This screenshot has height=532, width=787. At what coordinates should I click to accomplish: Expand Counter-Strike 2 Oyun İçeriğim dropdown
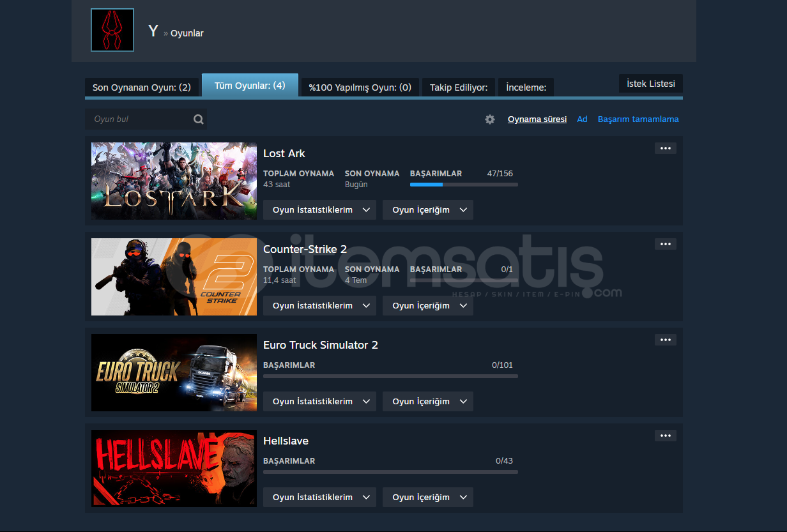tap(428, 306)
